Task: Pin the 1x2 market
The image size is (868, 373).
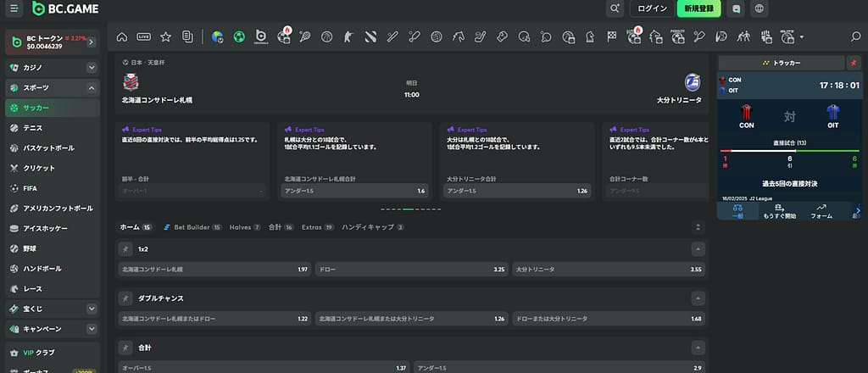Action: point(125,249)
